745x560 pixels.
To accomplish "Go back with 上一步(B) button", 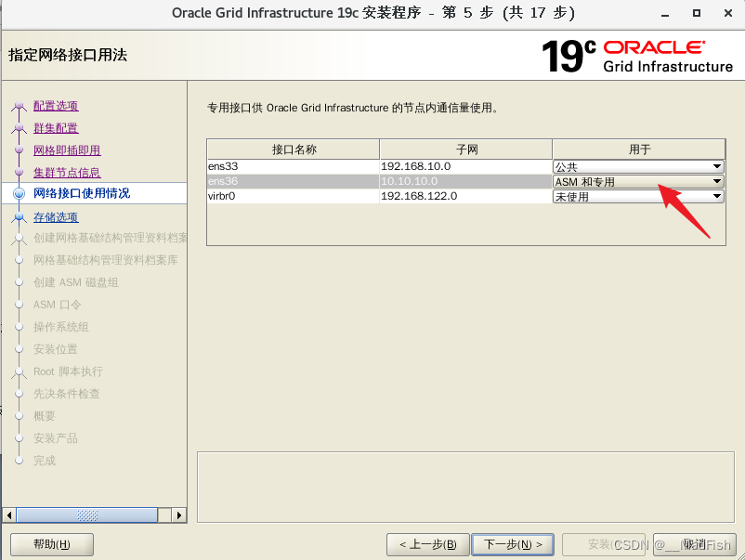I will (428, 544).
